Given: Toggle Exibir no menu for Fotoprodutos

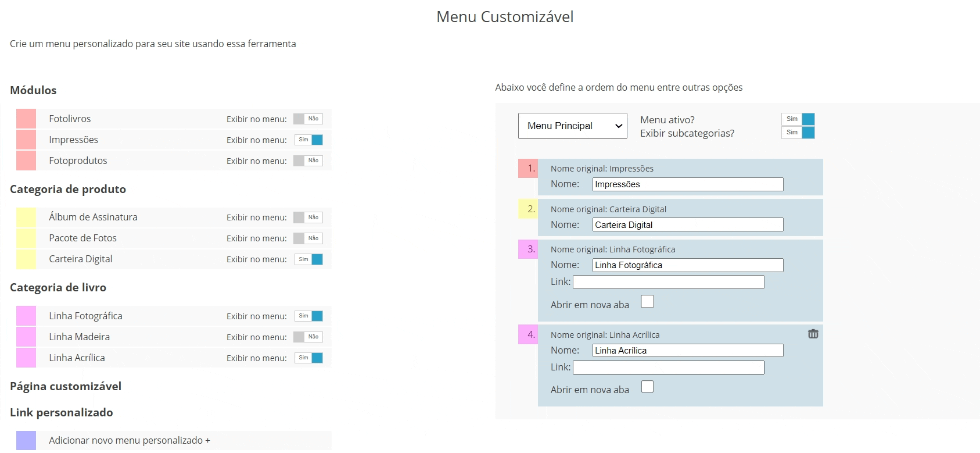Looking at the screenshot, I should tap(308, 160).
